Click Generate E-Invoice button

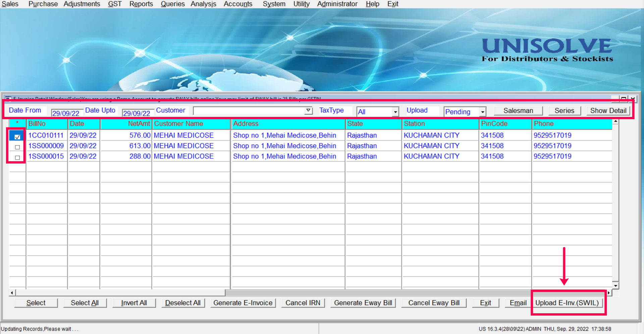point(243,303)
